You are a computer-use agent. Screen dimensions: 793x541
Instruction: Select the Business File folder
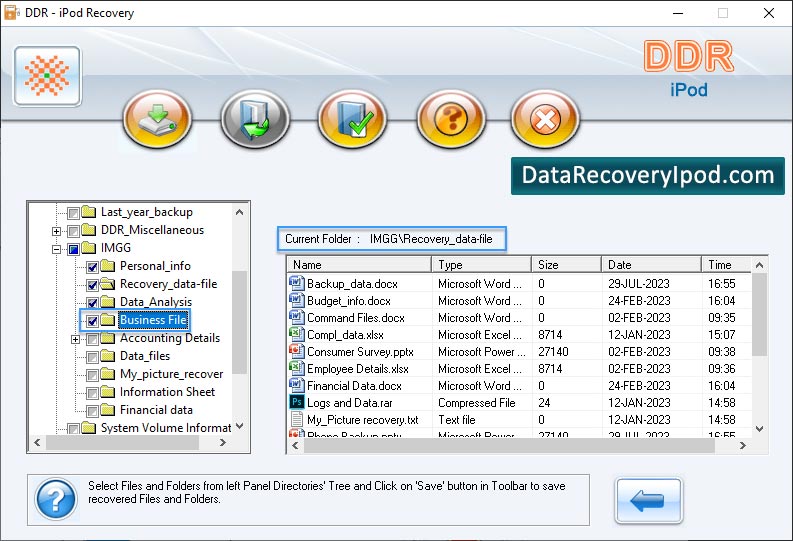pos(153,320)
